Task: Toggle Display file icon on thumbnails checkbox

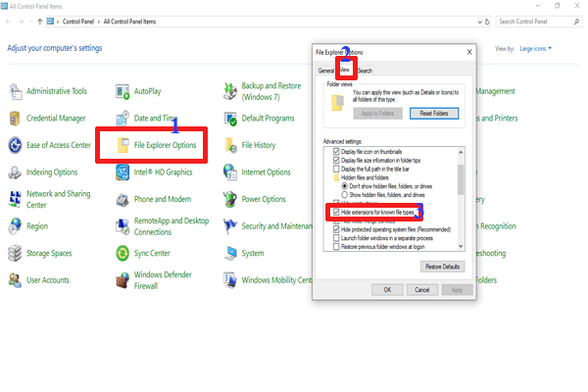Action: (x=336, y=152)
